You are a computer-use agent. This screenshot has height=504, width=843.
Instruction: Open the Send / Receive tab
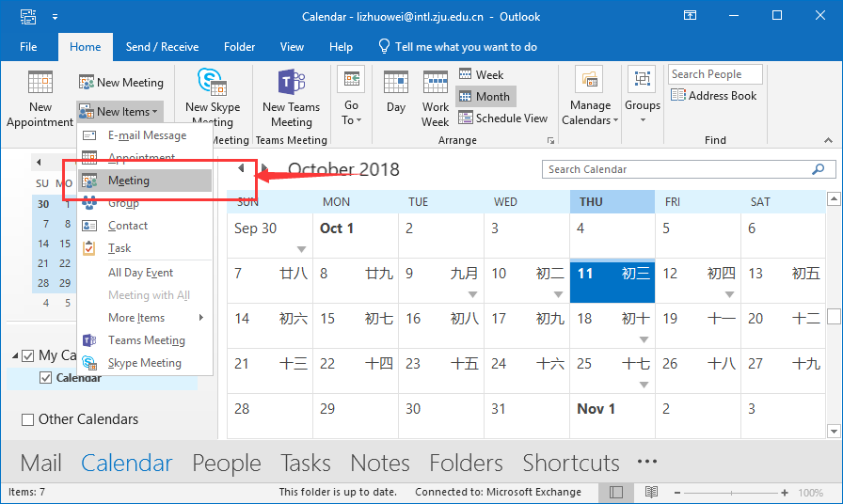point(162,47)
